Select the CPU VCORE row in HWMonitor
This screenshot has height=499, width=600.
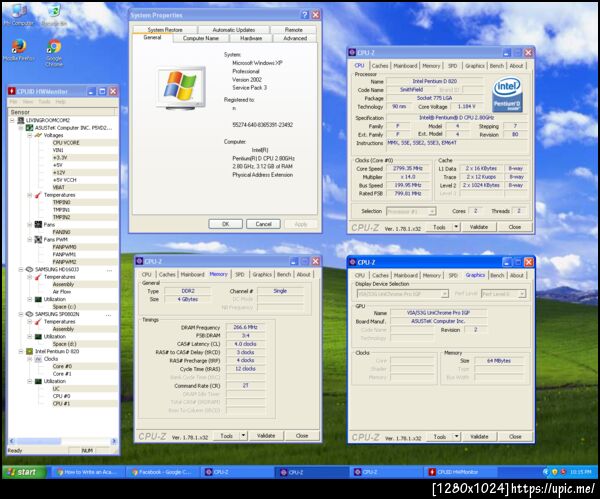tap(66, 143)
